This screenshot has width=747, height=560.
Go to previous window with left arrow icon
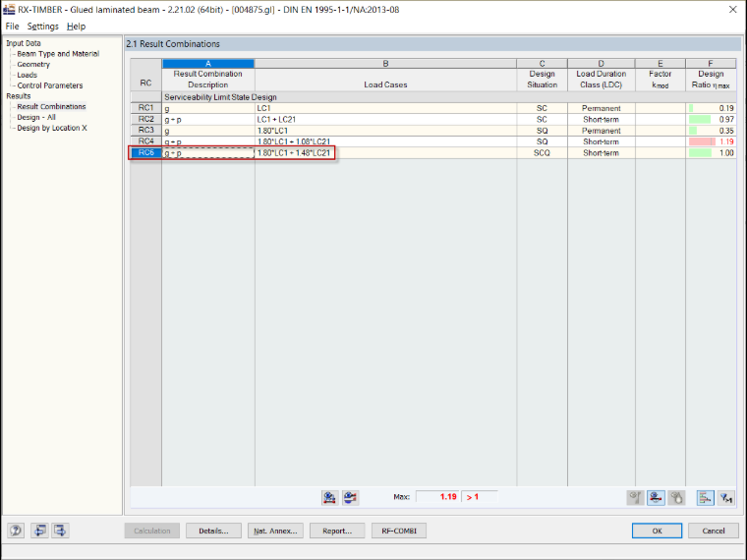coord(39,530)
